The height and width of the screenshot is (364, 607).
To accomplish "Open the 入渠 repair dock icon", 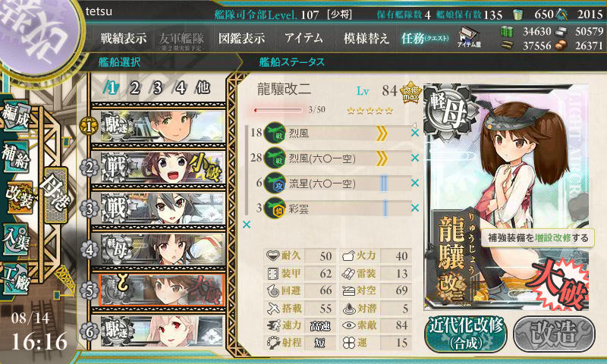I will coord(16,240).
